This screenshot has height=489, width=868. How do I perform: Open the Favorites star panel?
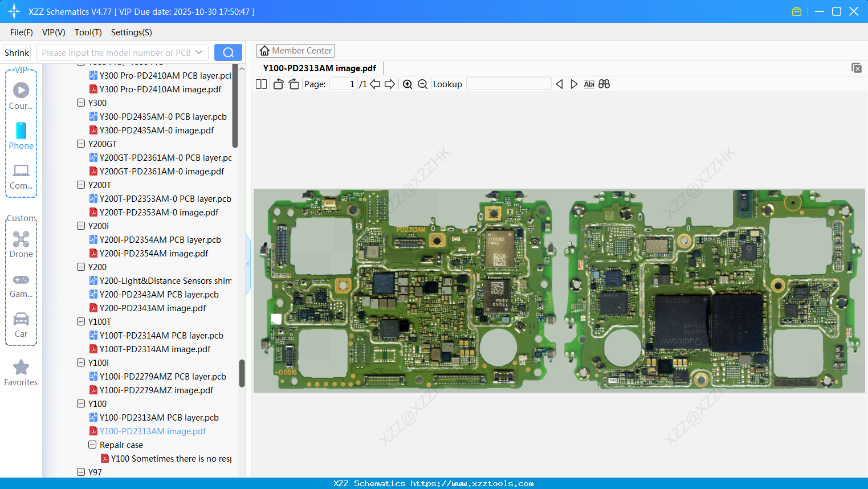click(x=21, y=369)
